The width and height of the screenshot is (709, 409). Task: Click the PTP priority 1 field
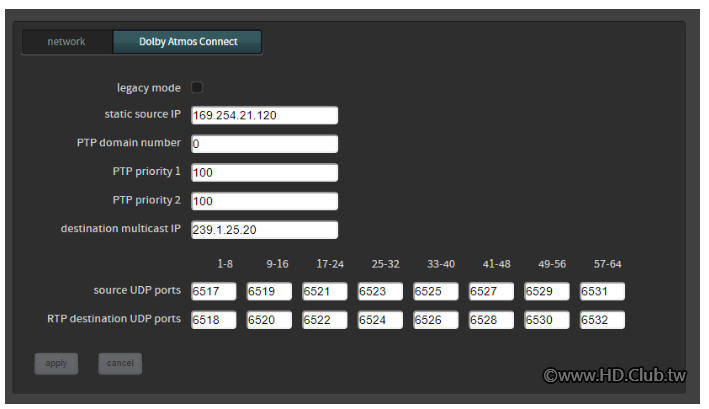coord(265,172)
